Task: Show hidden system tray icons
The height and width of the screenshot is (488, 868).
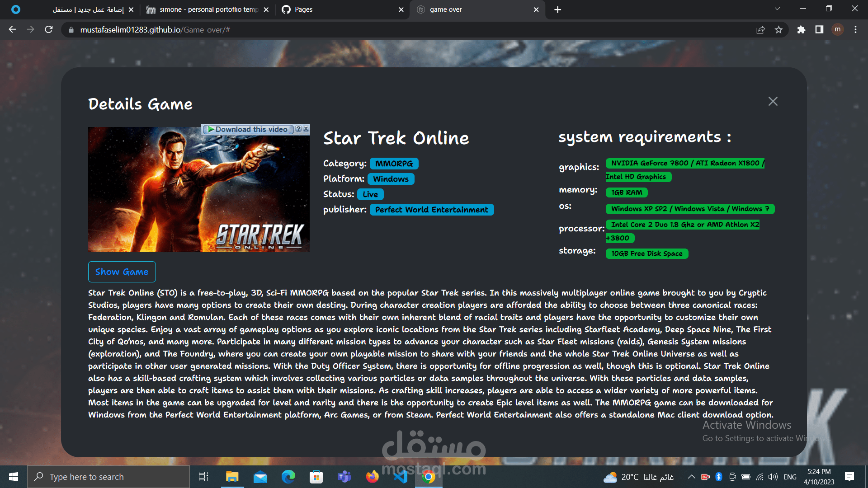Action: tap(691, 477)
